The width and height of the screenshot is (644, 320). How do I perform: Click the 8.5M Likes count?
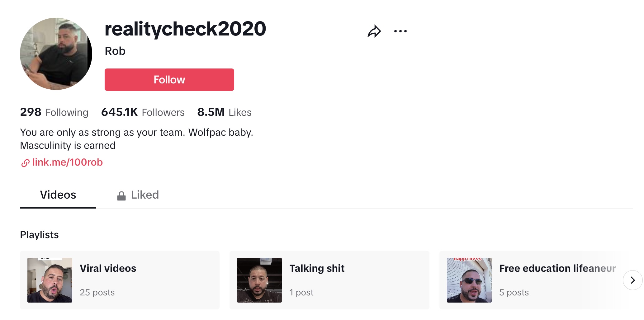pos(224,112)
